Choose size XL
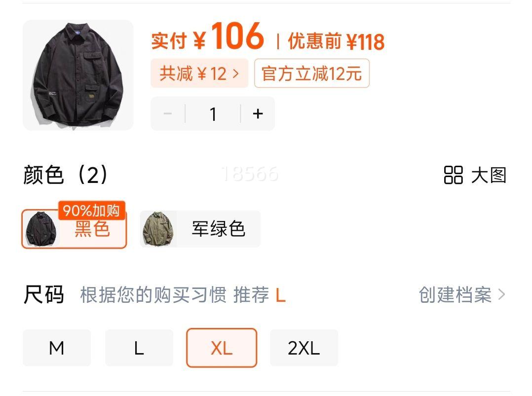The height and width of the screenshot is (396, 532). coord(222,348)
